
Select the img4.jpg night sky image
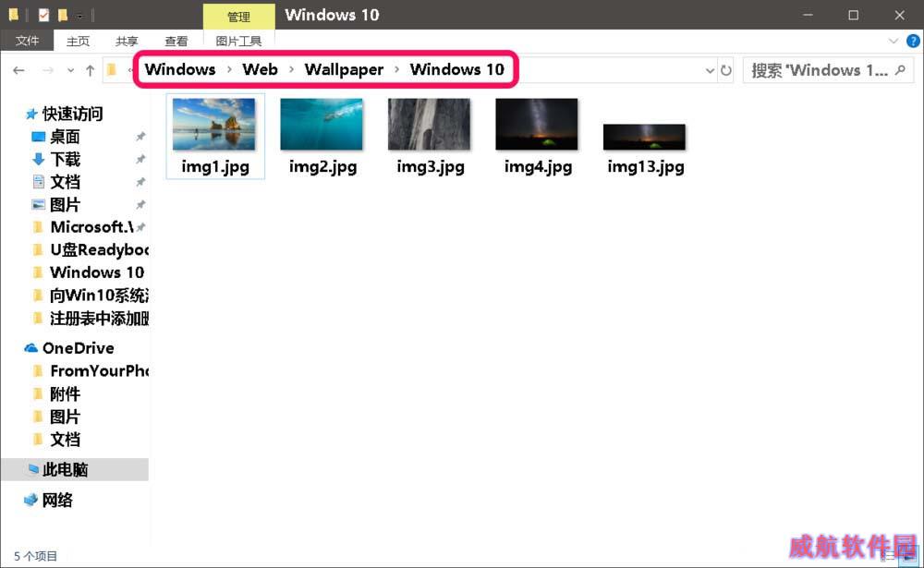pyautogui.click(x=537, y=125)
